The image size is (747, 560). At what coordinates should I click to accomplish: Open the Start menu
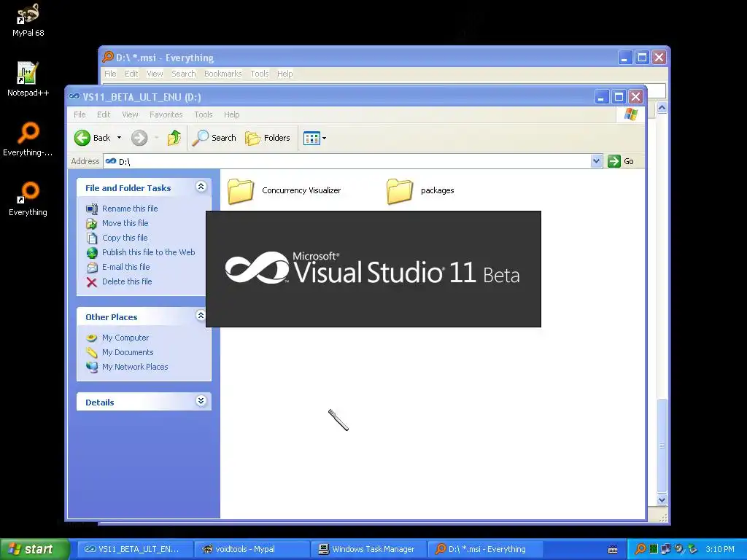(34, 549)
